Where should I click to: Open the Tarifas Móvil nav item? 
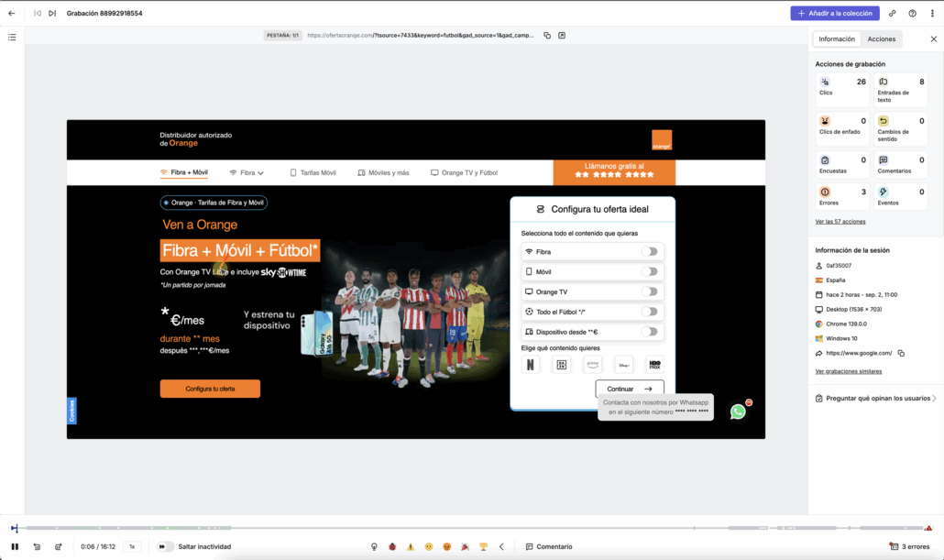[313, 173]
